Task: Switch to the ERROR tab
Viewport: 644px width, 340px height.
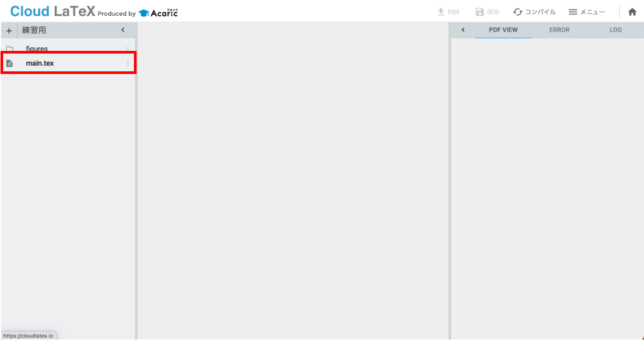Action: (559, 30)
